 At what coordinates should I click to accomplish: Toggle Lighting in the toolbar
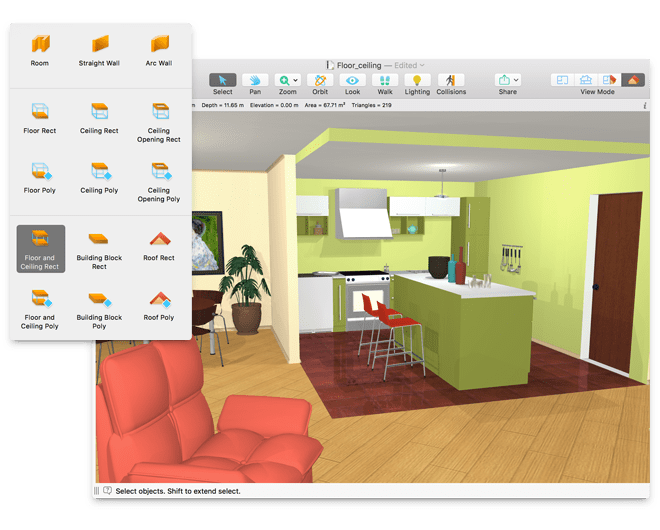click(417, 80)
